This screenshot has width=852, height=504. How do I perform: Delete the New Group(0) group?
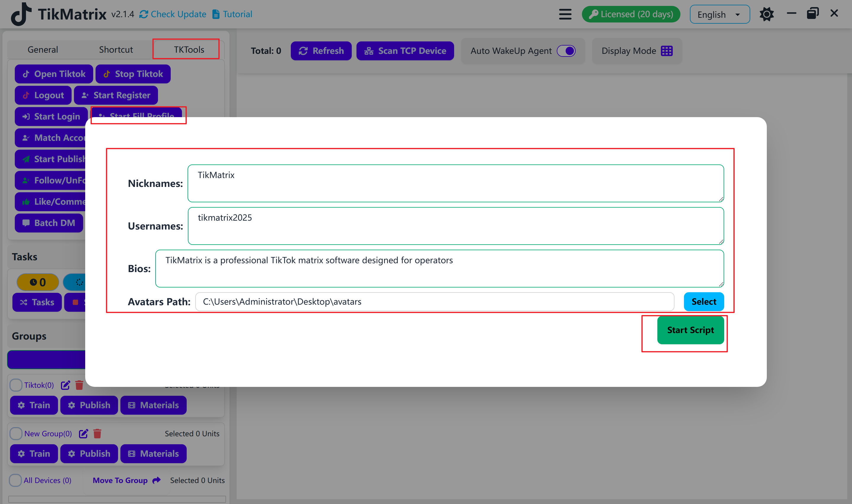(x=97, y=434)
